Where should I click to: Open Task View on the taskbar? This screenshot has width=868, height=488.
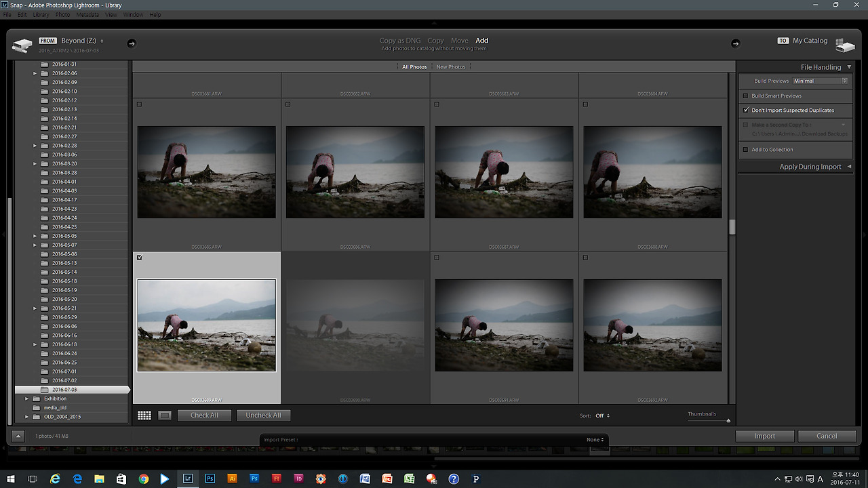pos(33,479)
